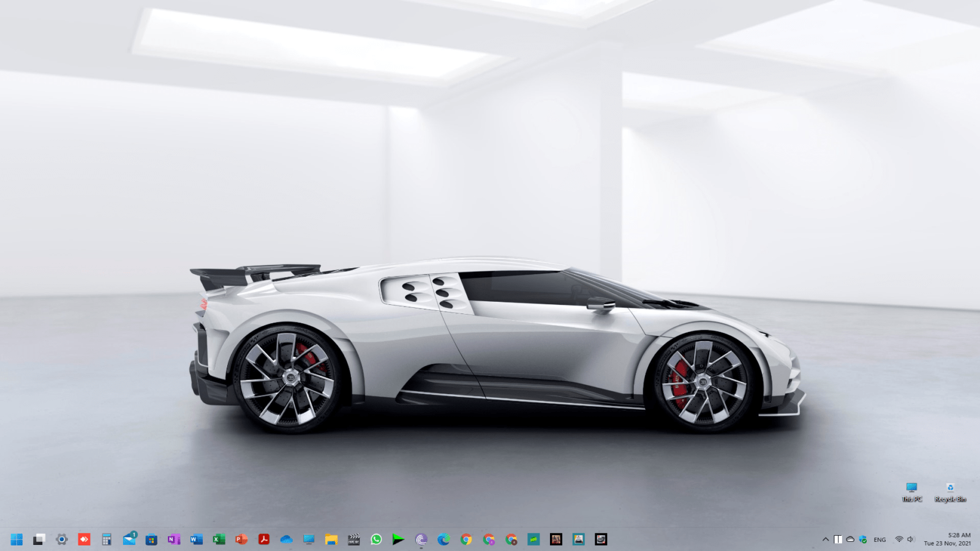Expand the hidden system tray icons
Image resolution: width=980 pixels, height=551 pixels.
coord(826,539)
